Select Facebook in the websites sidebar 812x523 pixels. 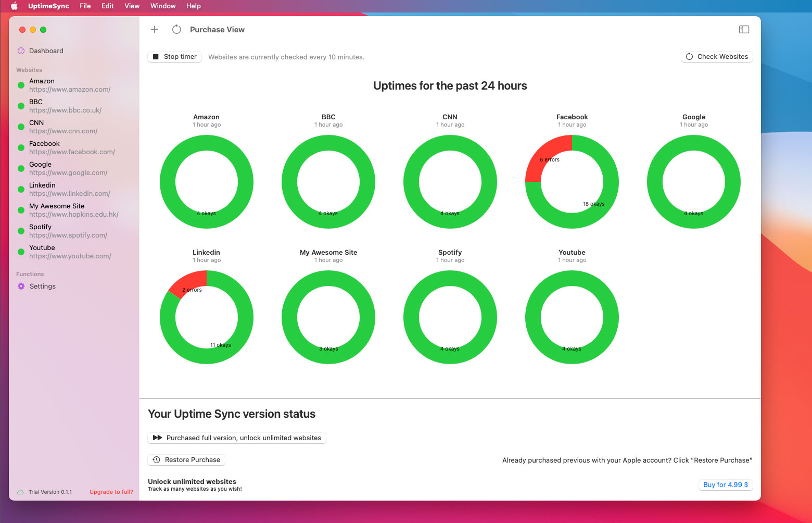tap(72, 148)
